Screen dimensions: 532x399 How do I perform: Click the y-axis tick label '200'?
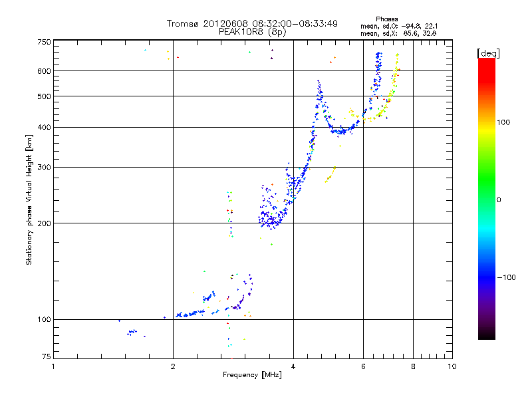point(44,223)
